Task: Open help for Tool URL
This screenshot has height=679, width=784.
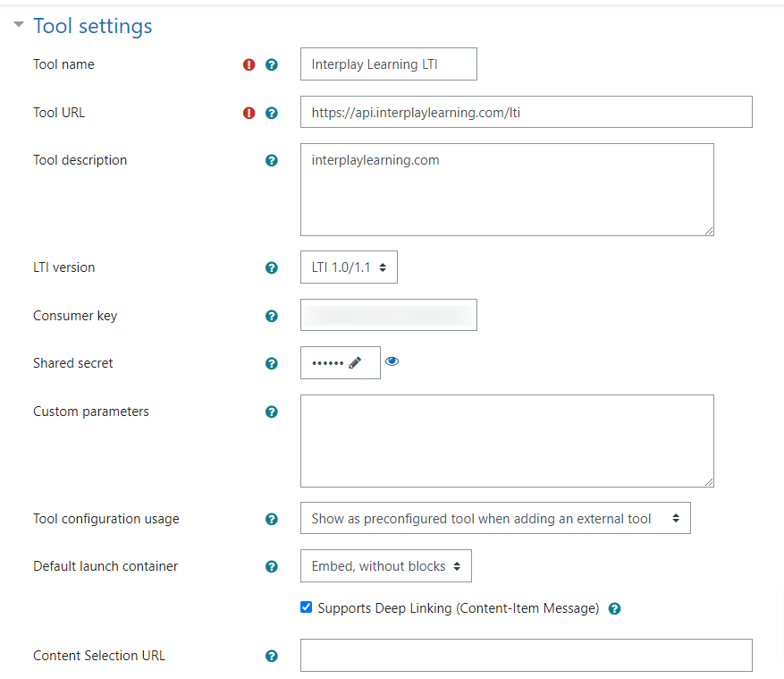Action: [272, 113]
